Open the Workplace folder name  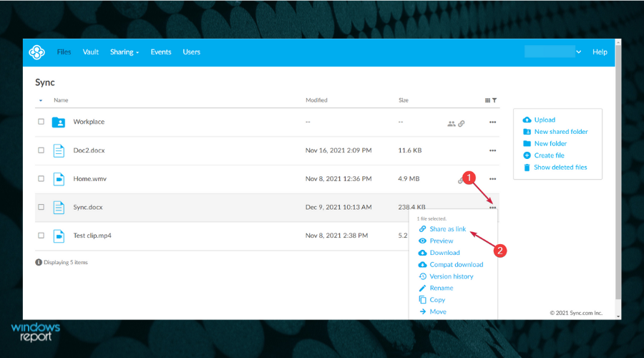coord(89,122)
